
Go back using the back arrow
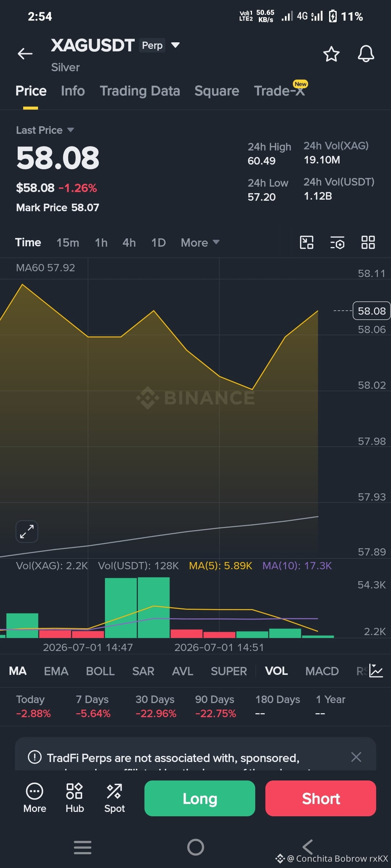(25, 54)
